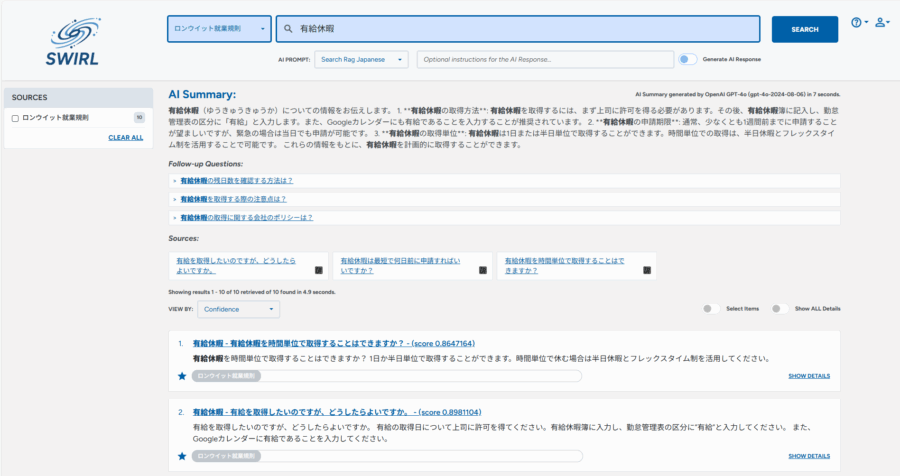This screenshot has width=900, height=476.
Task: Click the Showing results 1 - 10 text
Action: pos(251,292)
